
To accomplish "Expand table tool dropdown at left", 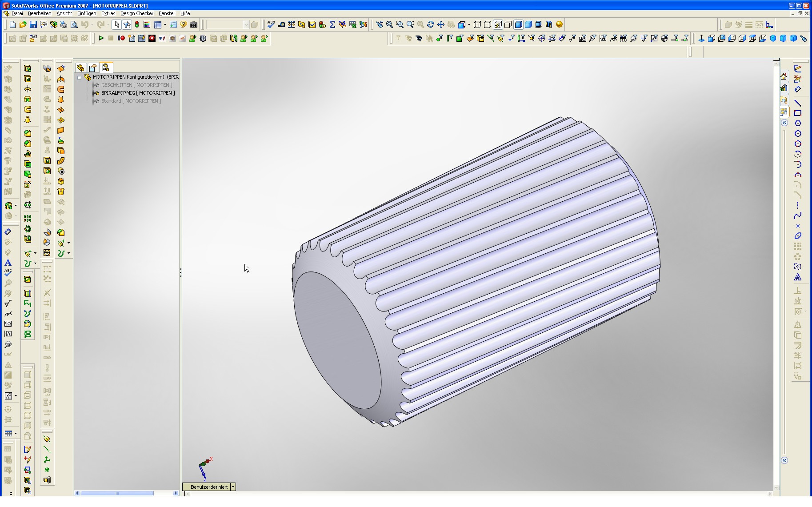I will (16, 434).
